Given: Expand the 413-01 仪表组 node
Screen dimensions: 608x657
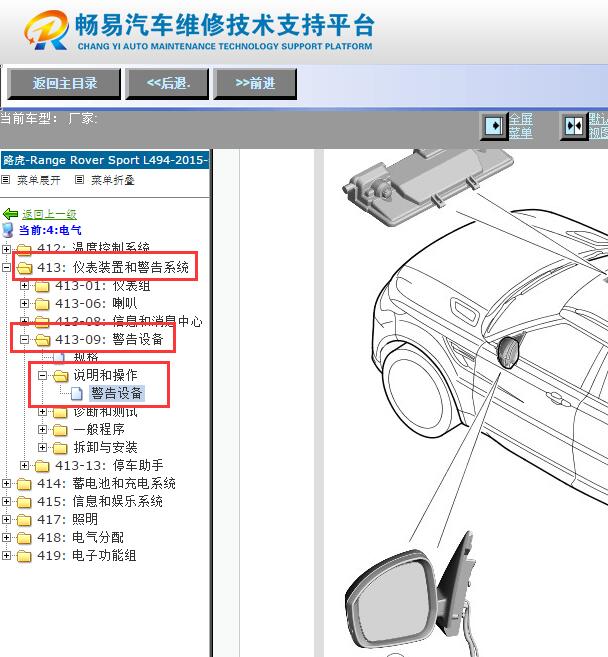Looking at the screenshot, I should coord(24,285).
